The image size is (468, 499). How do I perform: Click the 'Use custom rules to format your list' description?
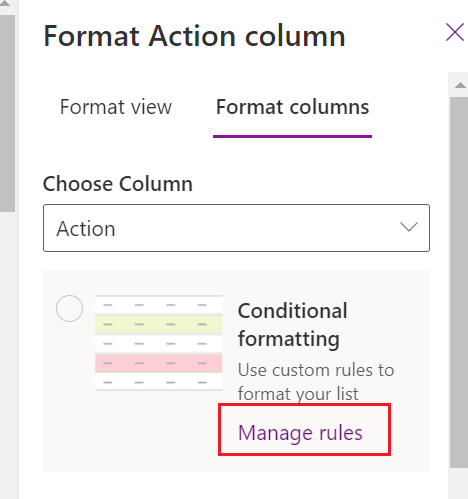(x=316, y=382)
